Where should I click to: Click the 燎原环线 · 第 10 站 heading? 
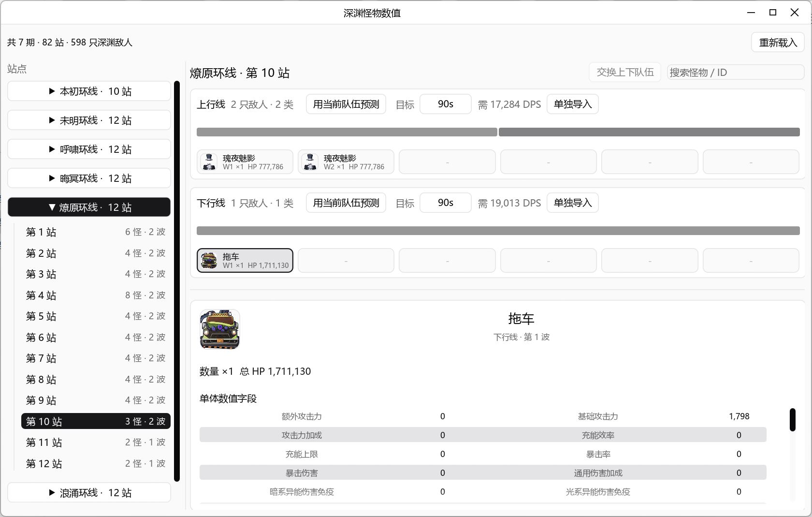tap(240, 73)
